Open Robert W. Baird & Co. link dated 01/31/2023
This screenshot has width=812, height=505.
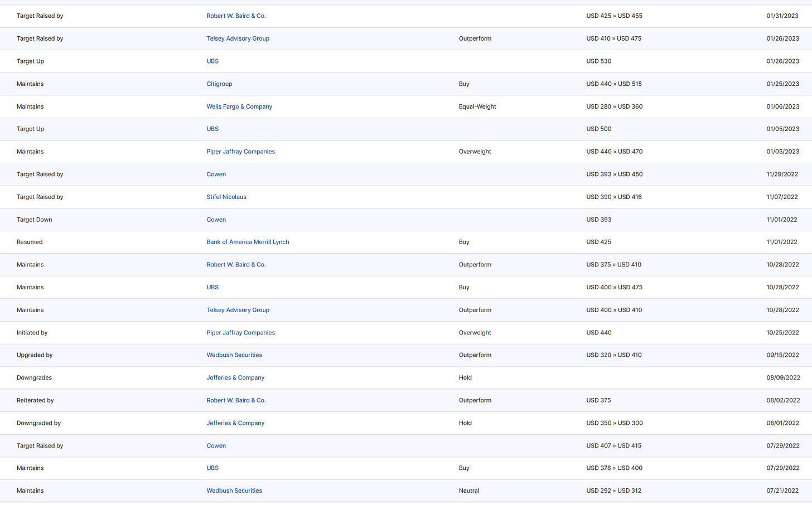[236, 16]
